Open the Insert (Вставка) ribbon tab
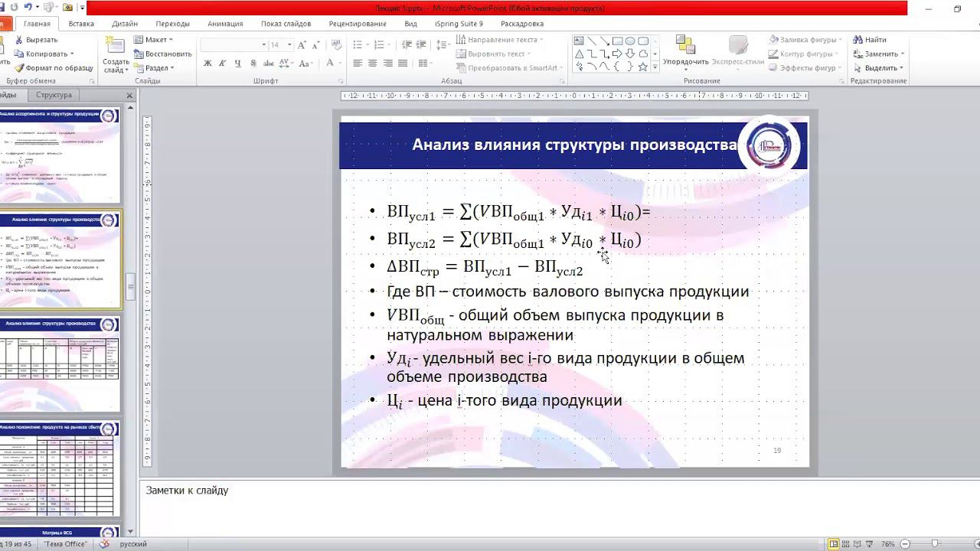 point(81,24)
